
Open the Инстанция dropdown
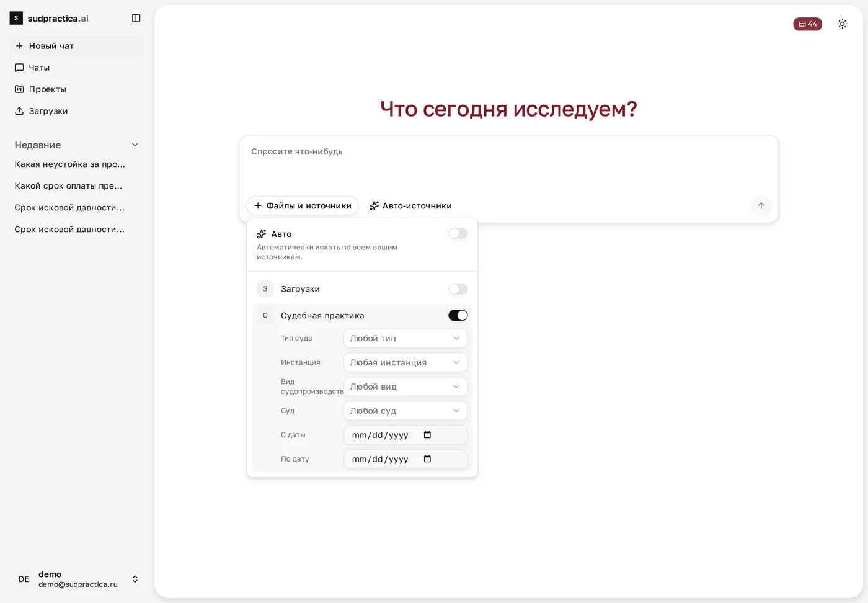pos(405,363)
